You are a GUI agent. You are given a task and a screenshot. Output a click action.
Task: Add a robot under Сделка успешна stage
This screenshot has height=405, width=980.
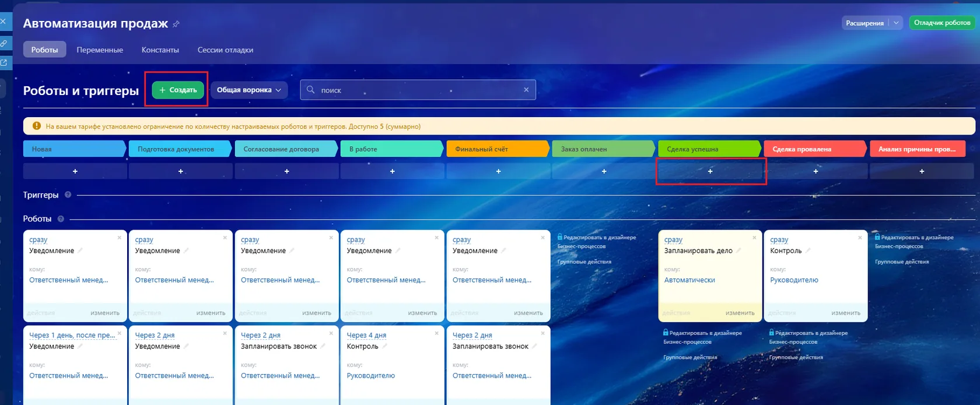click(x=710, y=171)
